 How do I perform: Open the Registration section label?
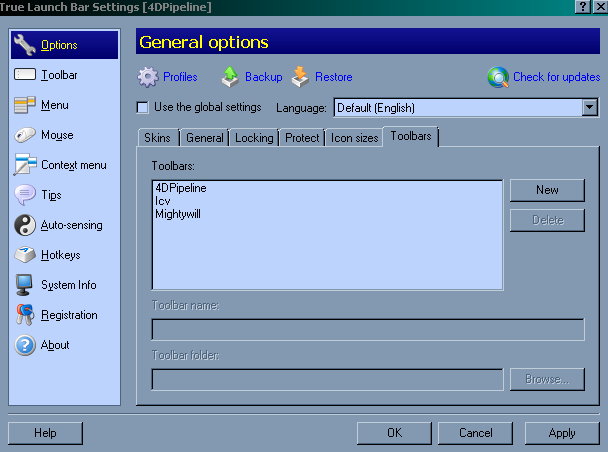coord(69,315)
